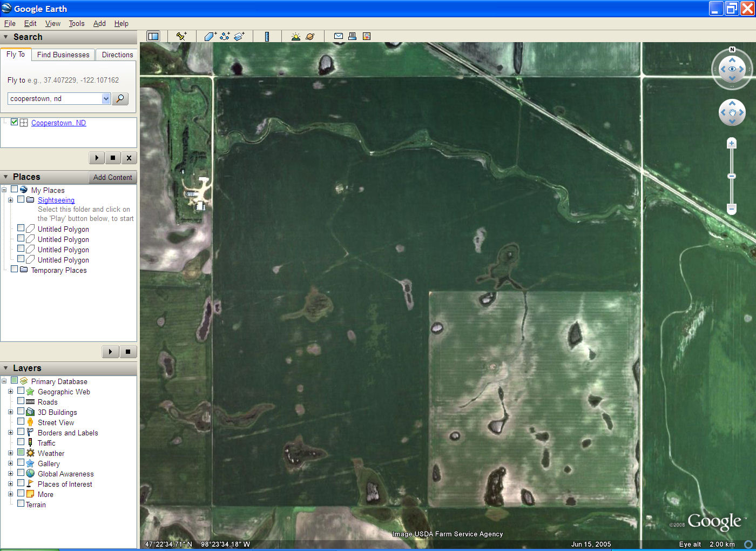756x551 pixels.
Task: Open the File menu
Action: click(x=10, y=23)
